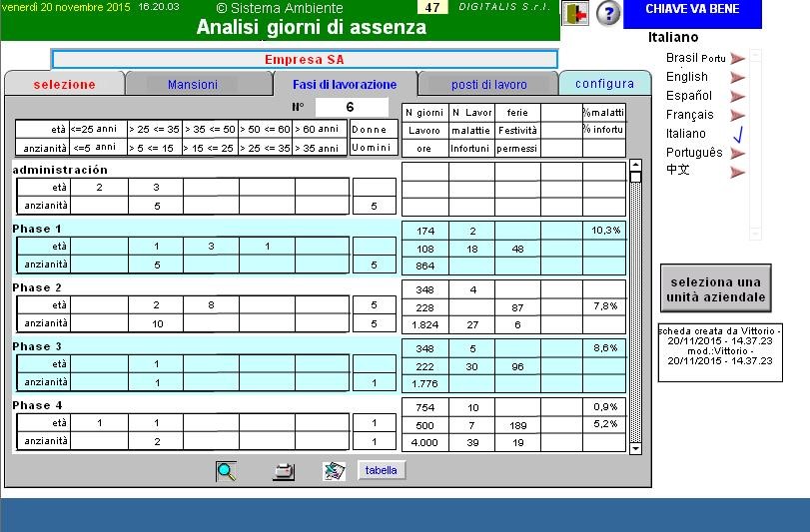Click the N° field showing 6
810x532 pixels.
pyautogui.click(x=352, y=108)
